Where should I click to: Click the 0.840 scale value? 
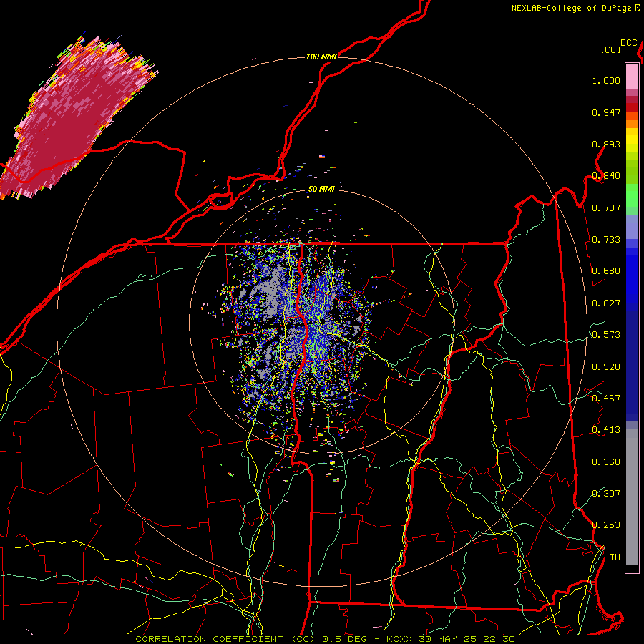coord(606,176)
